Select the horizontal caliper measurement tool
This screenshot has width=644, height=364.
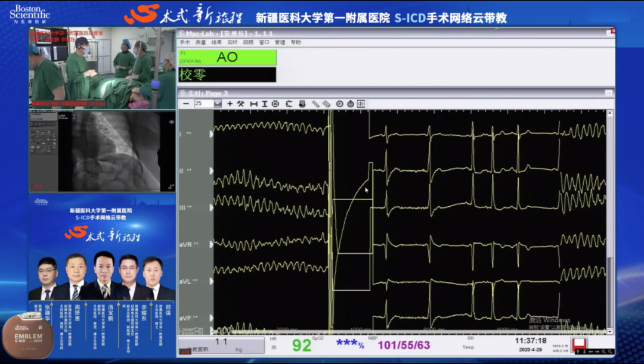pyautogui.click(x=254, y=104)
